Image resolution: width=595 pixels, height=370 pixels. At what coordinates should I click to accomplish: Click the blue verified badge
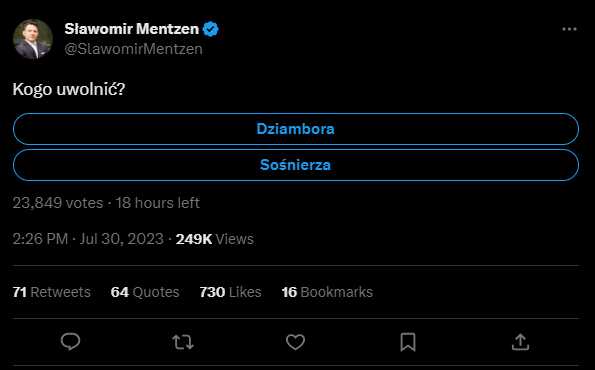(x=211, y=29)
